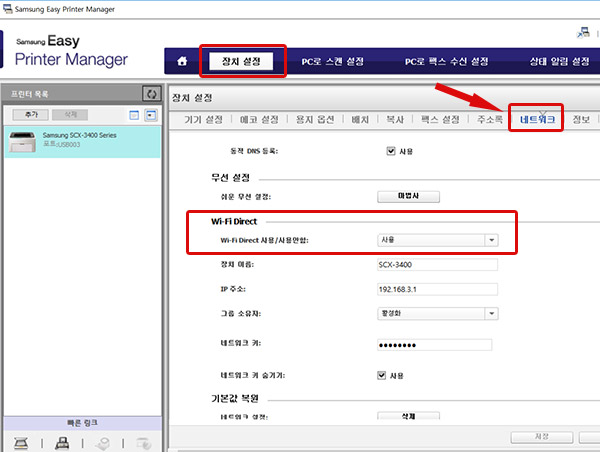Launch the 마법사 easy wireless setup button
600x452 pixels.
[x=408, y=196]
